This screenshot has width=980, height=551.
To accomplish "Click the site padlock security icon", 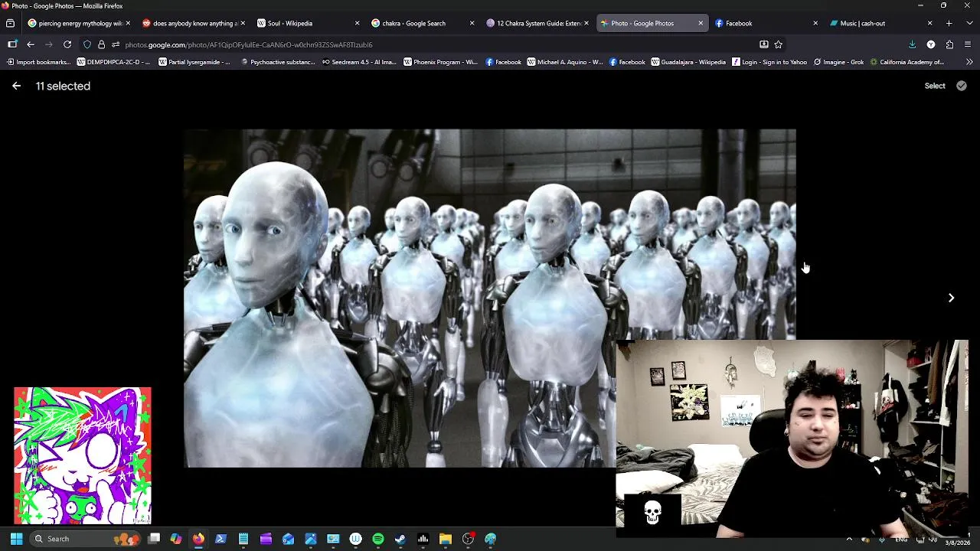I will pos(101,44).
